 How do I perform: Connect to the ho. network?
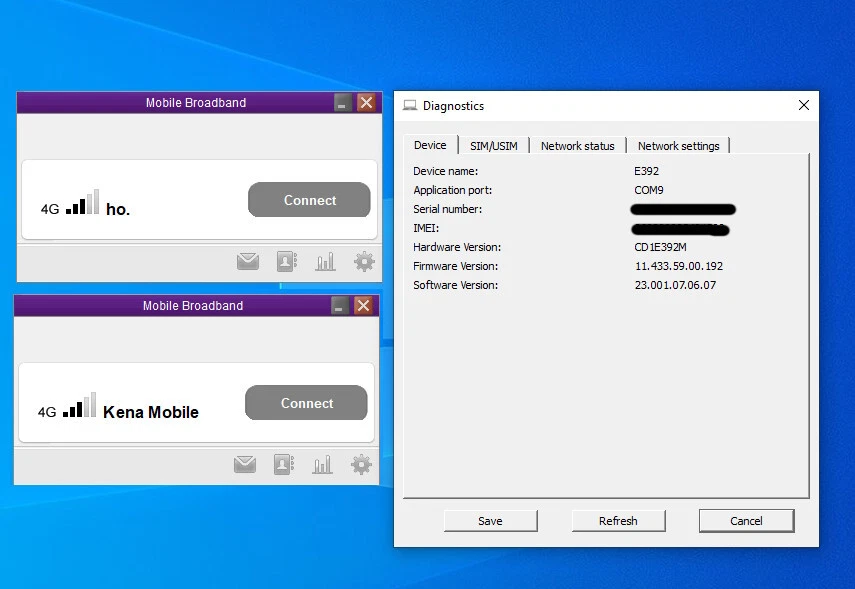pos(309,200)
